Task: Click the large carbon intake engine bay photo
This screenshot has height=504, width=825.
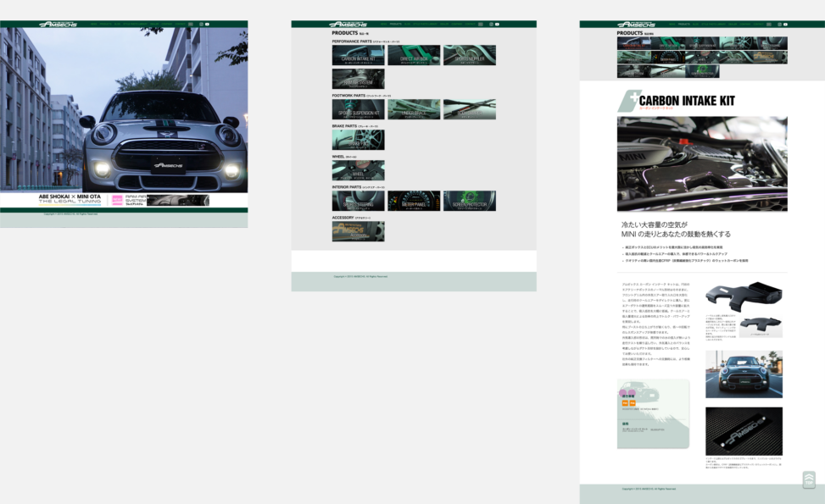Action: click(701, 163)
